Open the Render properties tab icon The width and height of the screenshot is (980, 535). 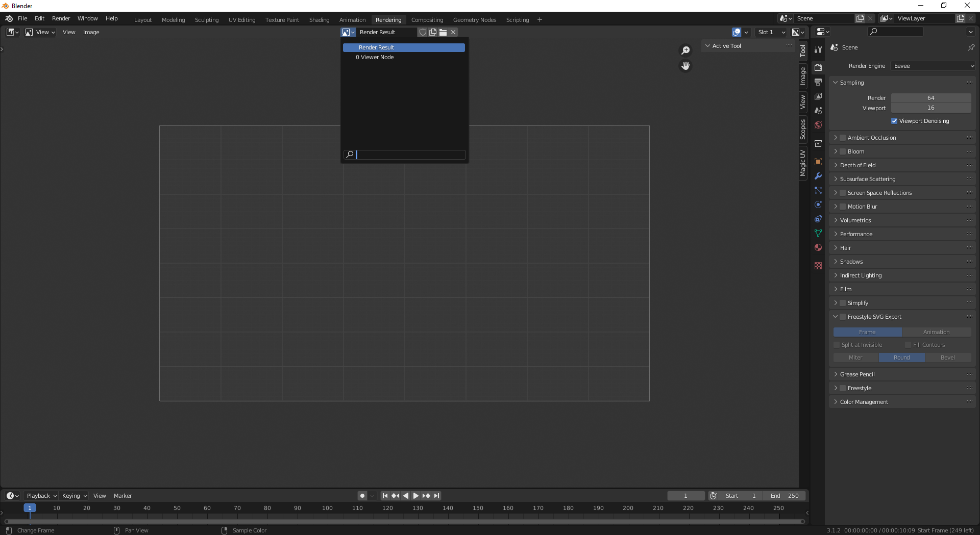point(818,67)
